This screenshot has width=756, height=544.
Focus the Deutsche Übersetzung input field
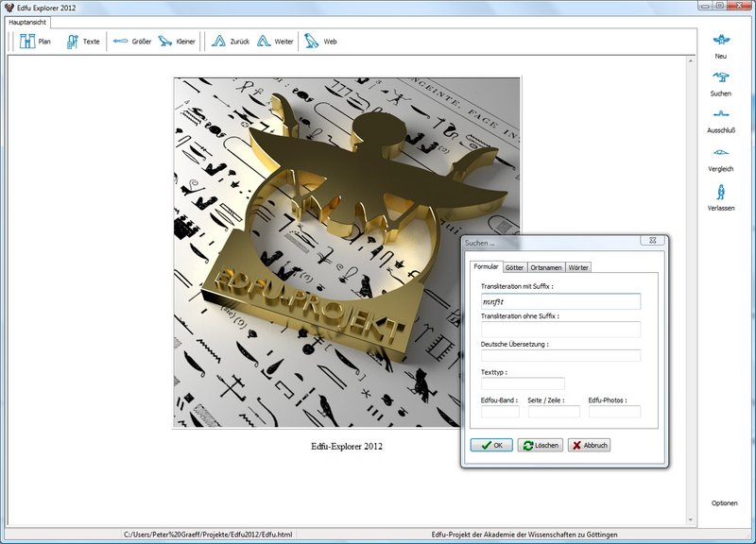click(560, 356)
